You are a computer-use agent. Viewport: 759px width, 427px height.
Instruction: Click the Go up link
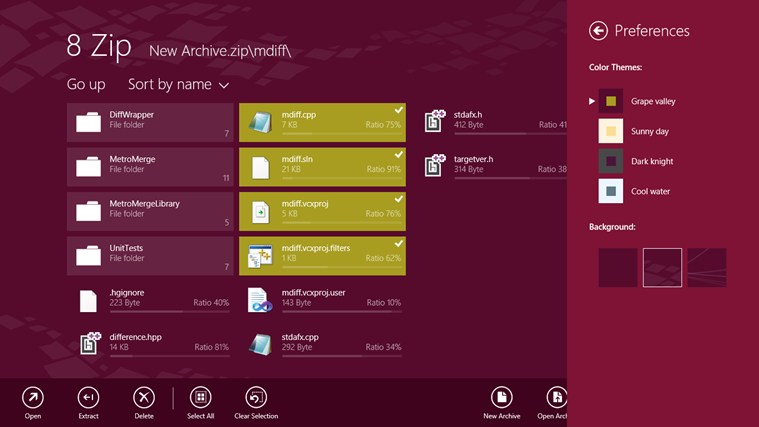pos(86,84)
